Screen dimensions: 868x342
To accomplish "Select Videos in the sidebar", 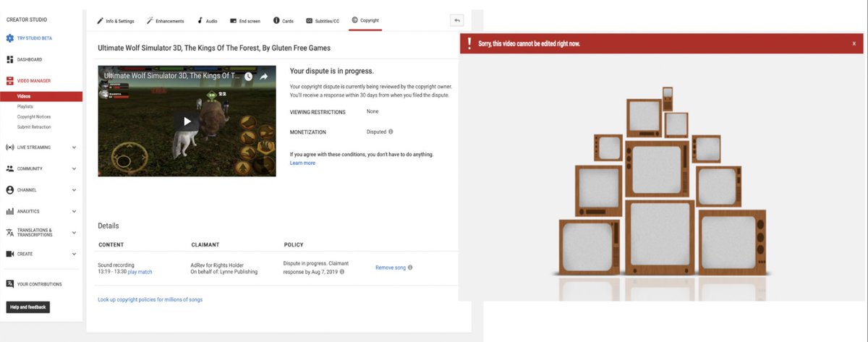I will click(x=41, y=96).
